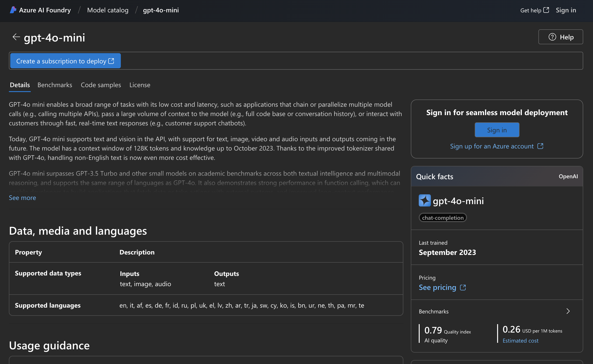Image resolution: width=593 pixels, height=364 pixels.
Task: Switch to the Benchmarks tab
Action: (55, 85)
